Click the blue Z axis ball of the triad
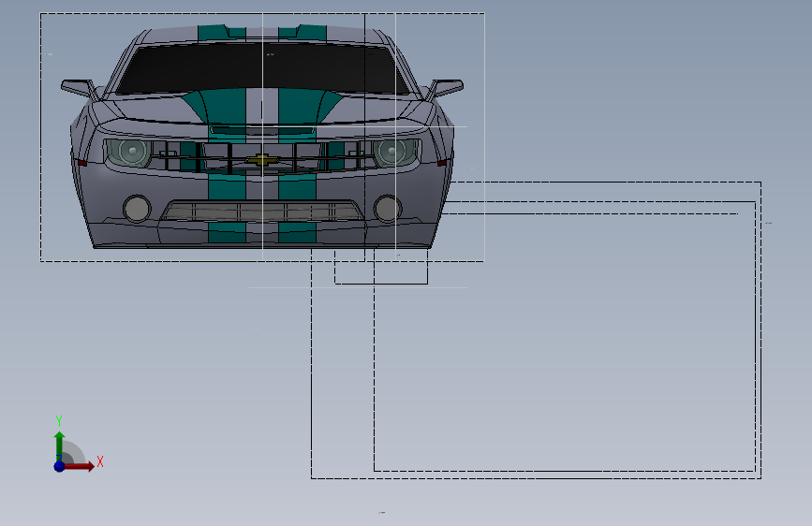The image size is (812, 526). pos(59,466)
